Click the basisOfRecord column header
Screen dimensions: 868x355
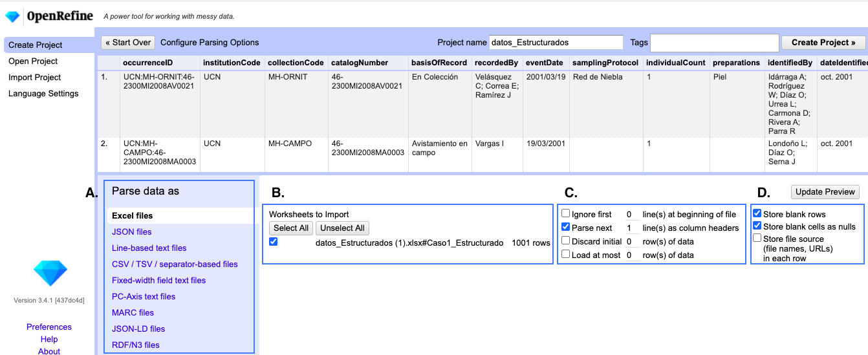(x=439, y=63)
